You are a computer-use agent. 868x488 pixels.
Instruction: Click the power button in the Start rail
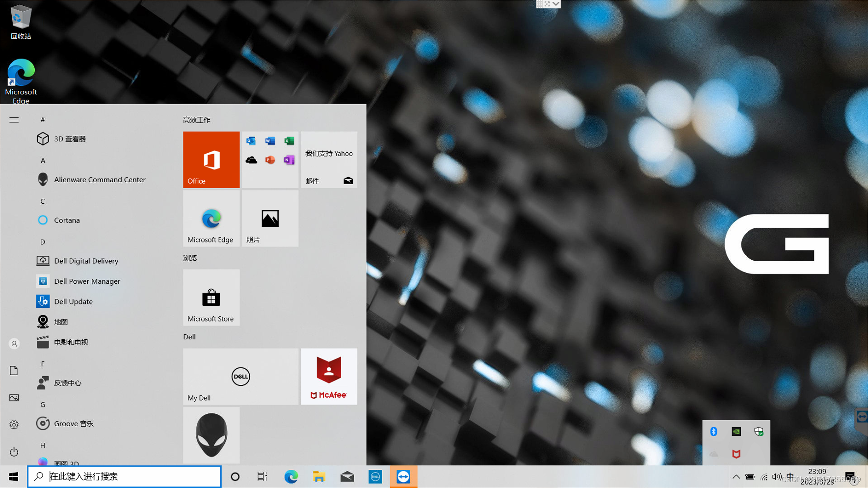click(x=14, y=452)
